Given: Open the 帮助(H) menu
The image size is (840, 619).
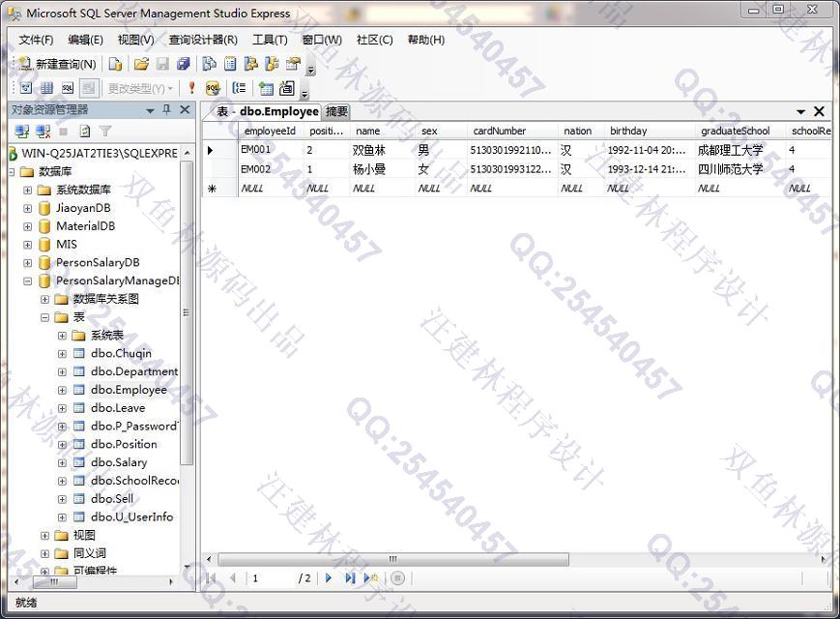Looking at the screenshot, I should click(x=426, y=40).
